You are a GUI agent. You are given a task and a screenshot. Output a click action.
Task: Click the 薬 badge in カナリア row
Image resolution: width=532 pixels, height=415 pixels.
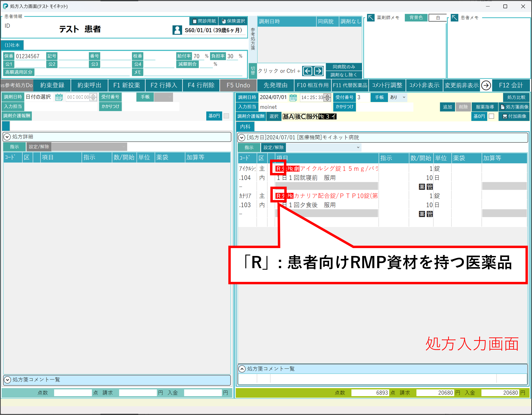[x=422, y=214]
